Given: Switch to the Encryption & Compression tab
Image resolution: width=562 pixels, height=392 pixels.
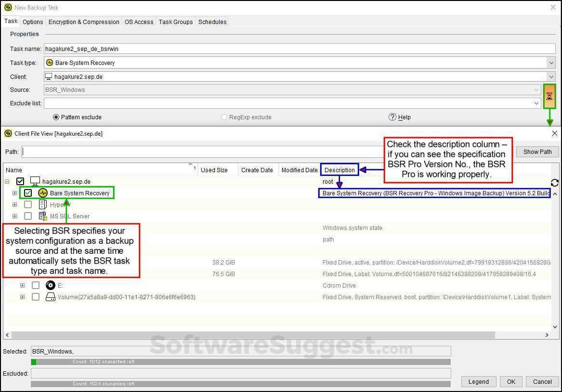Looking at the screenshot, I should tap(83, 22).
